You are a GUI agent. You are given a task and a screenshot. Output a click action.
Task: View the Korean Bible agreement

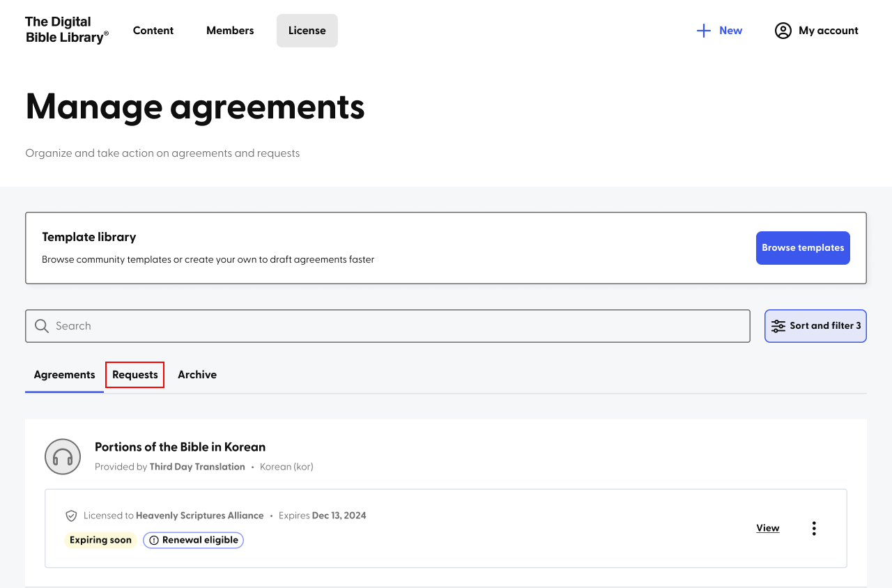point(768,528)
